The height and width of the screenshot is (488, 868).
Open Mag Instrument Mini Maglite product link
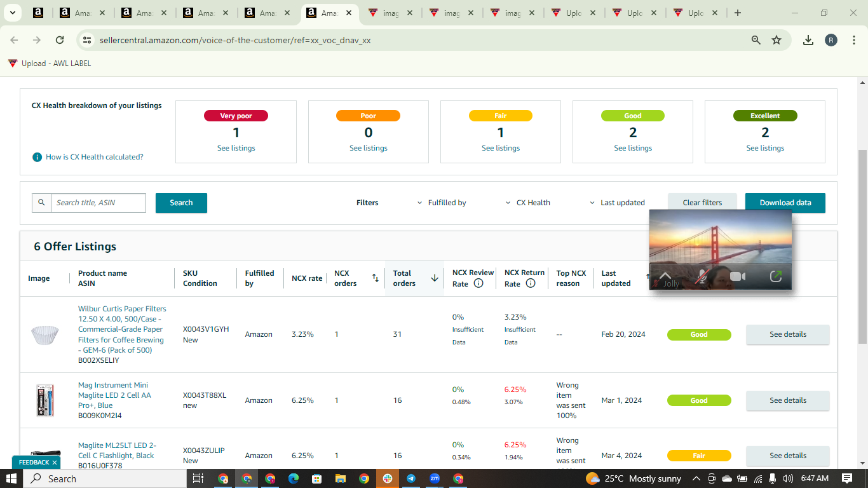[x=114, y=395]
